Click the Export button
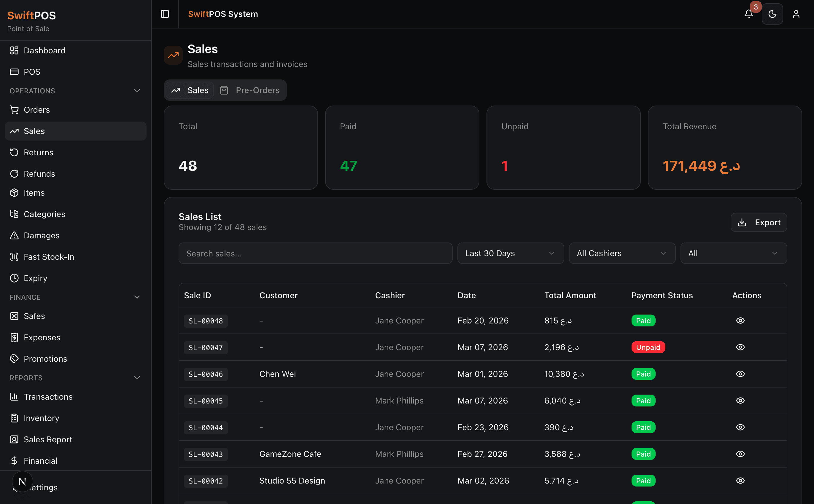Screen dimensions: 814x504 tap(759, 222)
